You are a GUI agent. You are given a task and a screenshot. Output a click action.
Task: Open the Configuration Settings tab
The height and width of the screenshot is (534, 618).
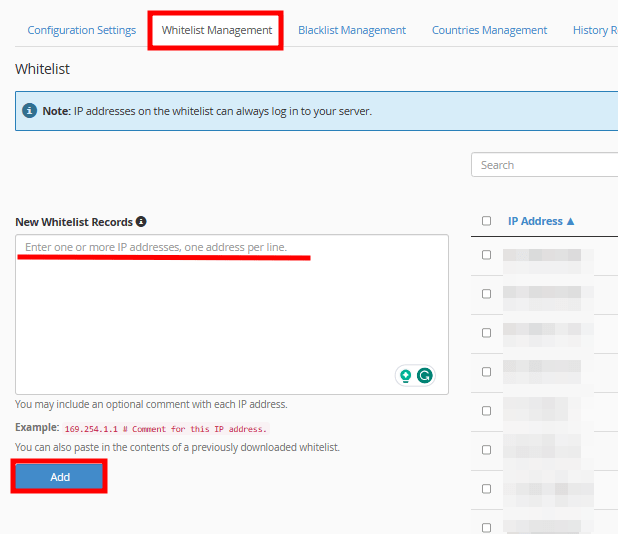point(81,30)
